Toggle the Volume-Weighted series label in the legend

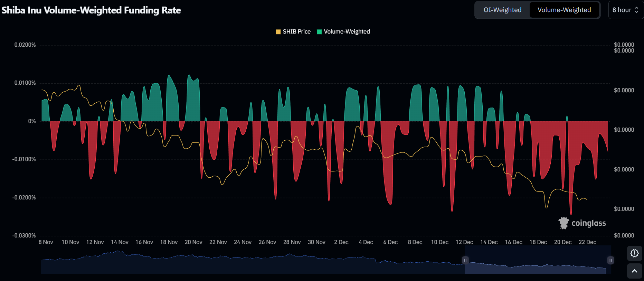[x=347, y=32]
